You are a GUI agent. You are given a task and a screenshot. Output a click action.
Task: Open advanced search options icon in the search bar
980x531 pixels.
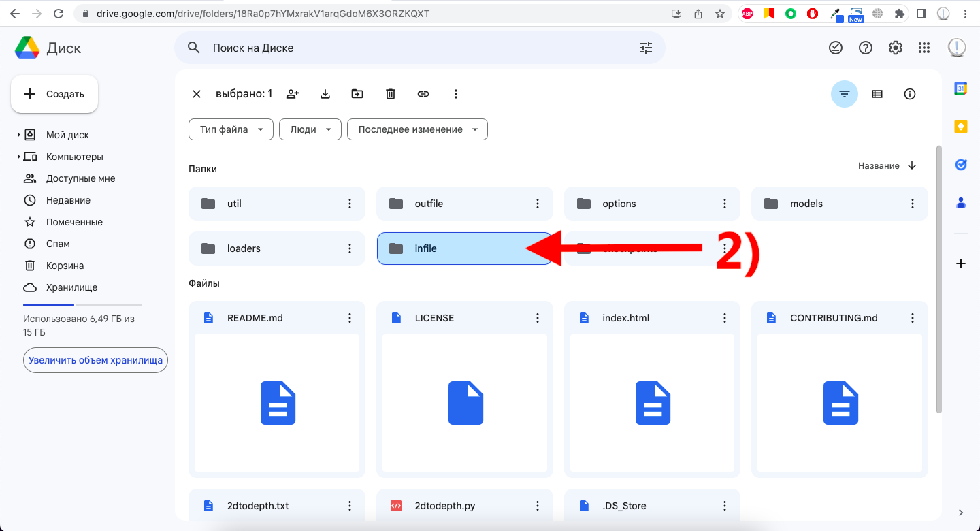click(646, 48)
